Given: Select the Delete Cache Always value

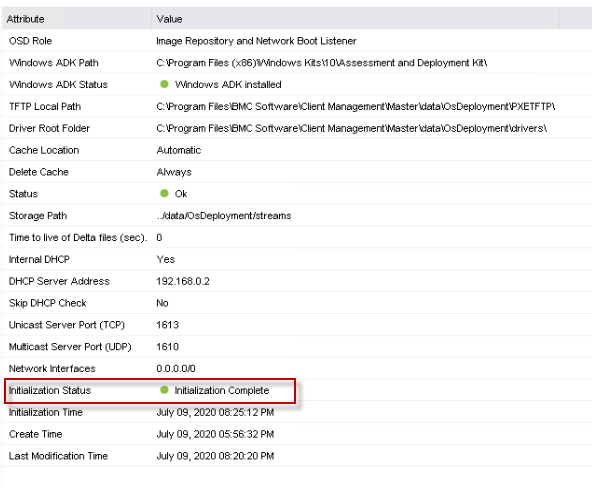Looking at the screenshot, I should [174, 172].
